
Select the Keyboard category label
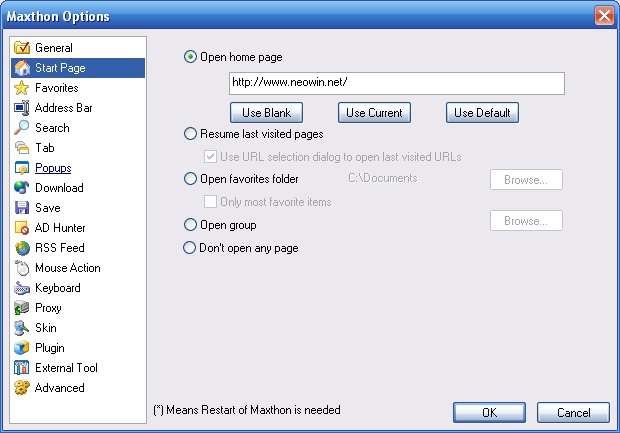[58, 288]
